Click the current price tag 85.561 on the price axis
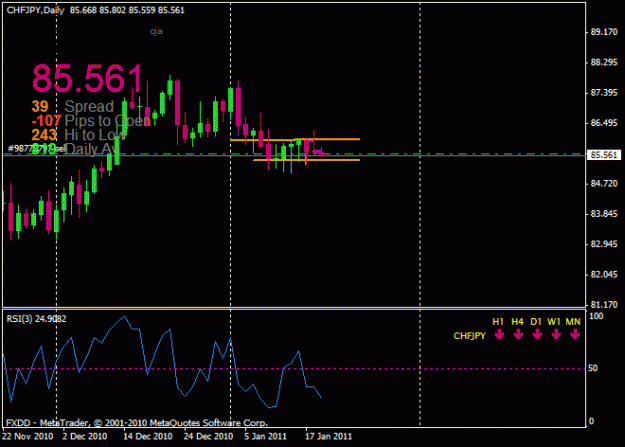 [604, 155]
